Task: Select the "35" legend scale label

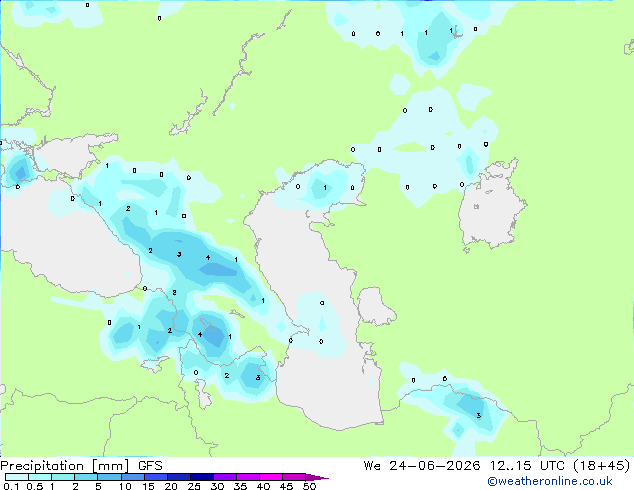Action: [x=240, y=486]
